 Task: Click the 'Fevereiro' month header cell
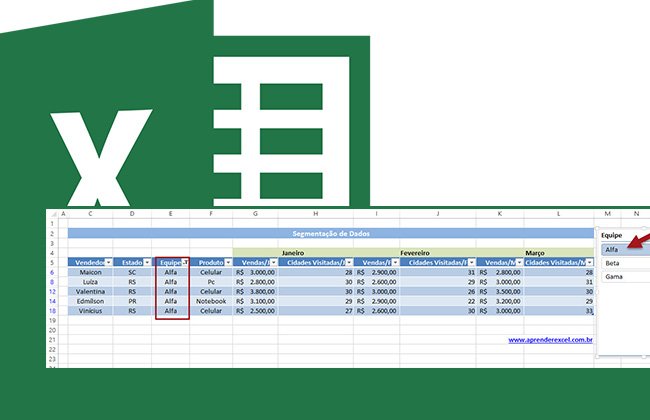(415, 253)
